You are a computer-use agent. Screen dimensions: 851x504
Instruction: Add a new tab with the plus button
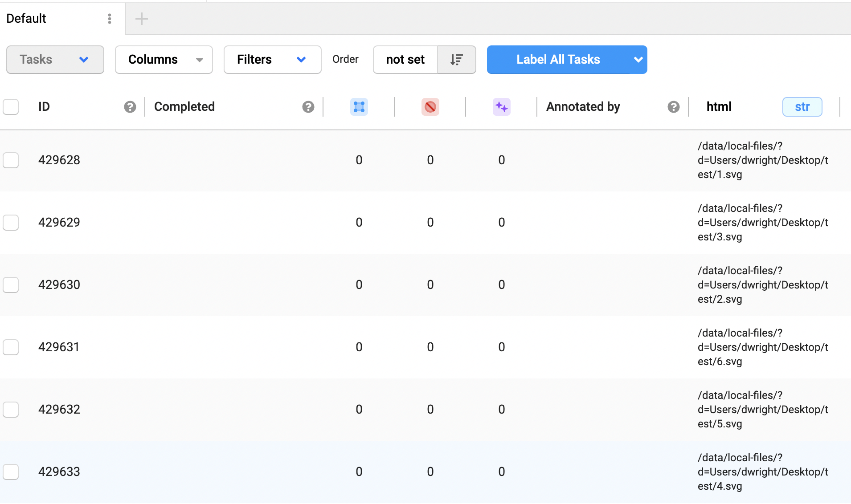[x=142, y=18]
